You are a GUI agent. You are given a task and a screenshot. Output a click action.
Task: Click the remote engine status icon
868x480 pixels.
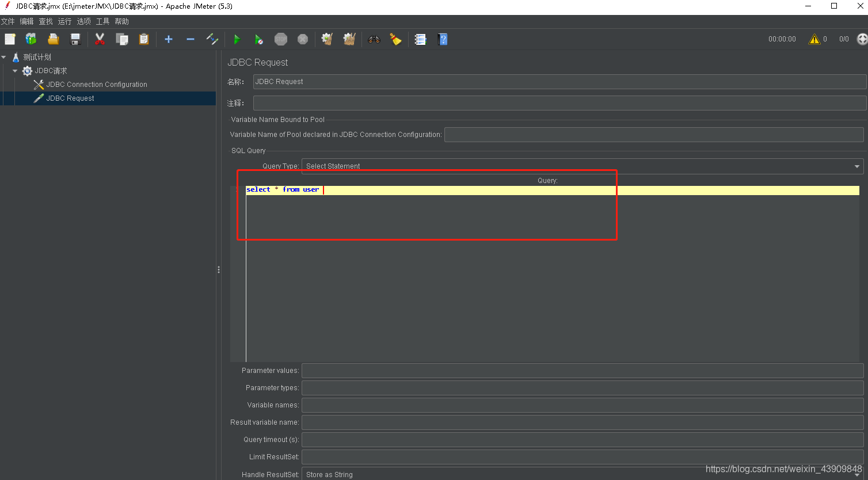(862, 39)
